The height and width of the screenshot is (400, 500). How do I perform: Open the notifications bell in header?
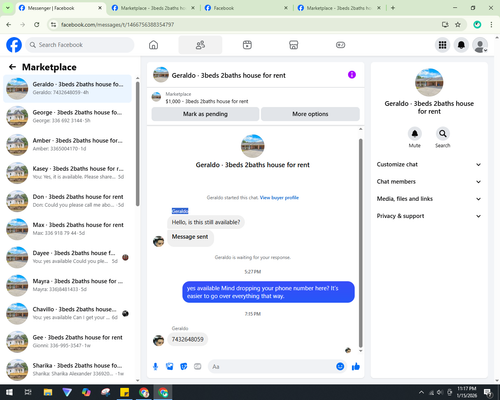tap(461, 45)
